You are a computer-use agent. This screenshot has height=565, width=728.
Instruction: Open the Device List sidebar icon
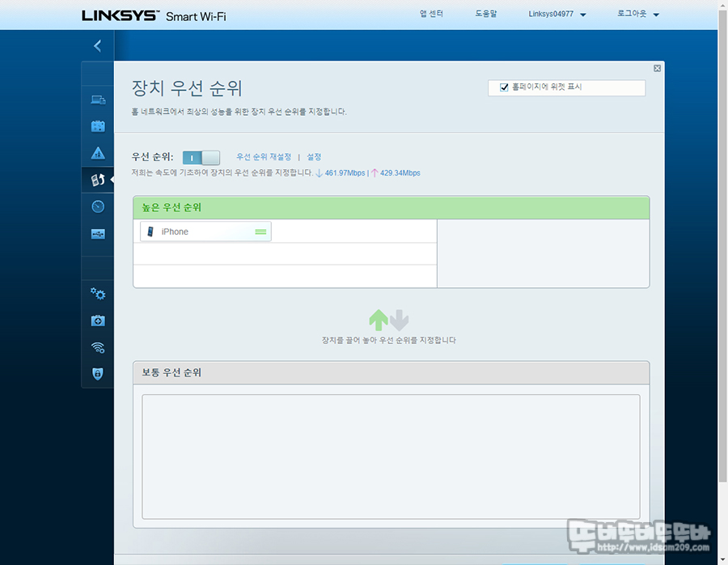(98, 100)
